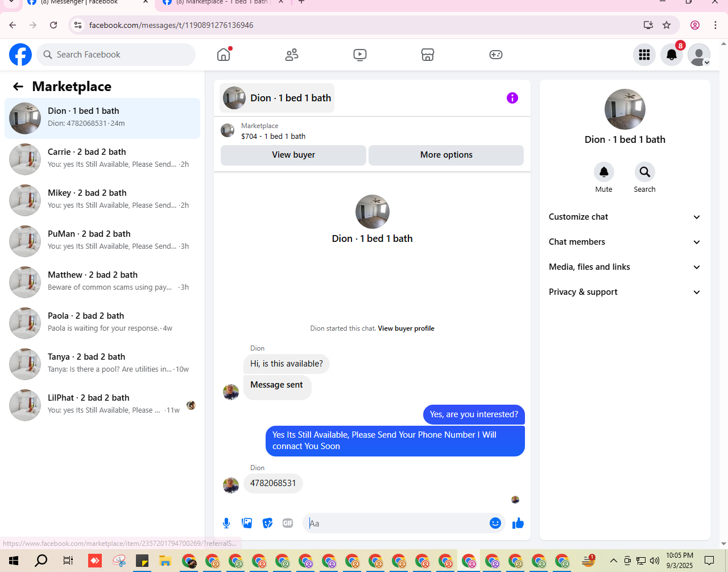Open the Facebook Home feed icon

(x=224, y=55)
